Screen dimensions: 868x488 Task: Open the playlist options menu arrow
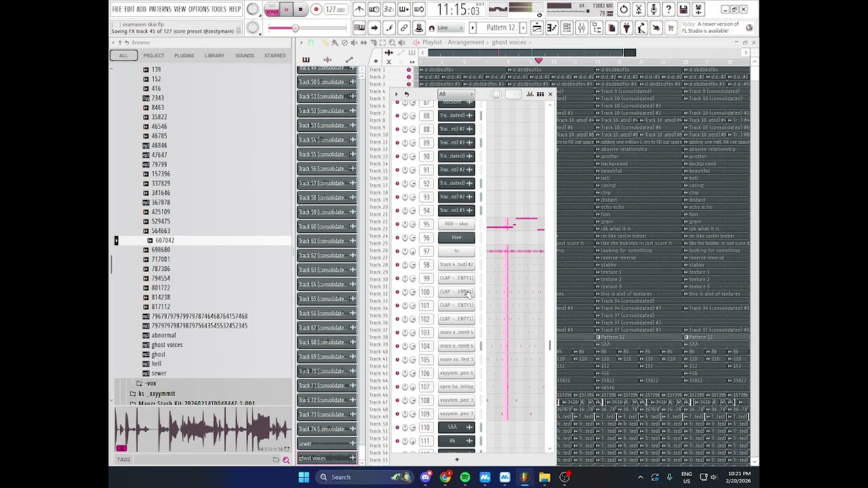pos(301,43)
